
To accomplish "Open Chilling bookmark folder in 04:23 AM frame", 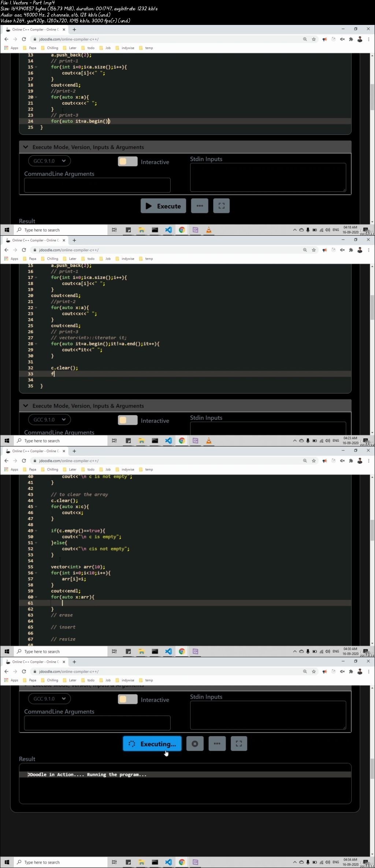I will [50, 259].
